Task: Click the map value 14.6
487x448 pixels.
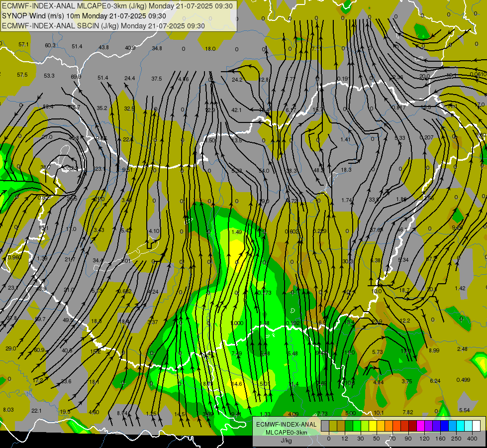Action: (237, 384)
